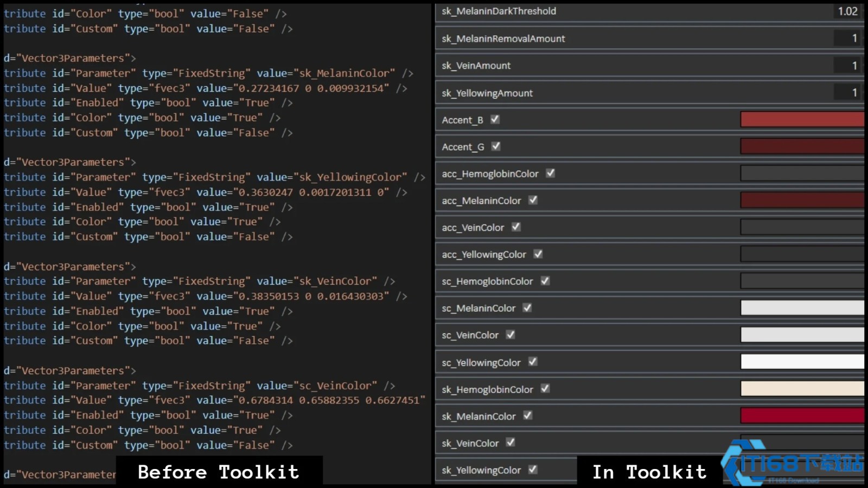Viewport: 868px width, 488px height.
Task: Click the value 0.6784314 0.65882355 0.6627451
Action: pyautogui.click(x=329, y=400)
